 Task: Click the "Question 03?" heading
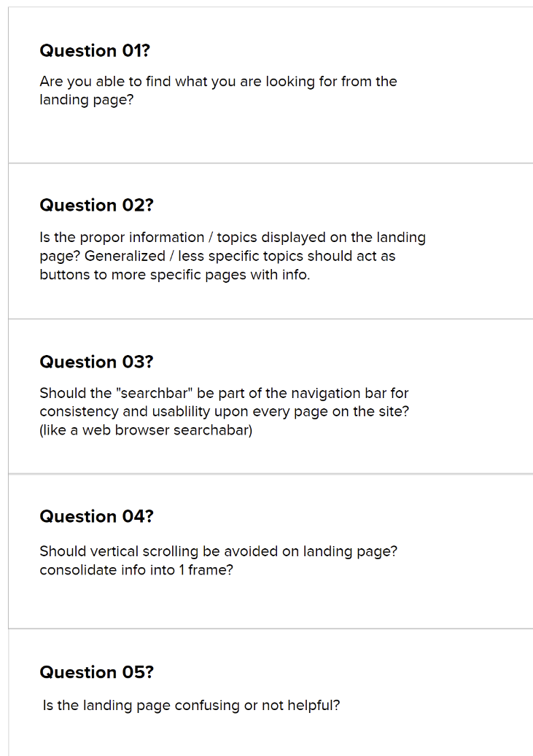[x=96, y=362]
